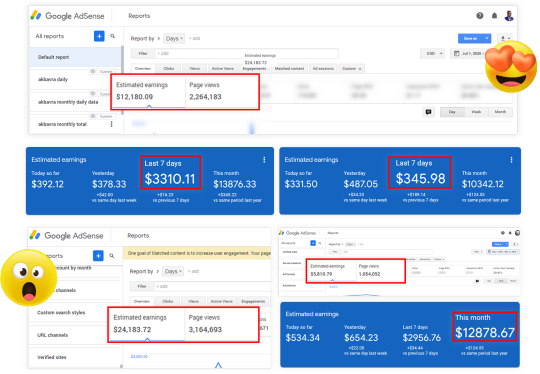Open help icon in top AdSense header
This screenshot has height=374, width=540.
click(479, 15)
